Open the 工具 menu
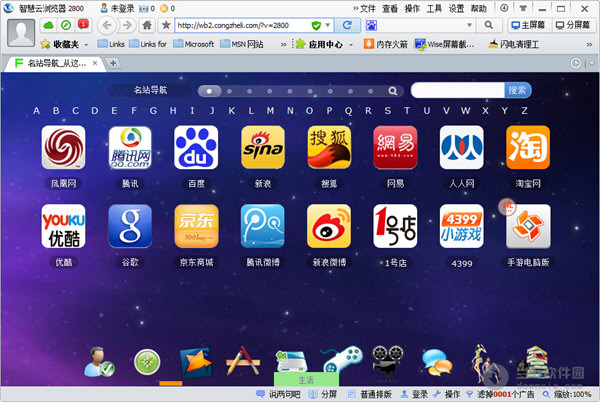Viewport: 600px width, 402px height. pos(434,8)
